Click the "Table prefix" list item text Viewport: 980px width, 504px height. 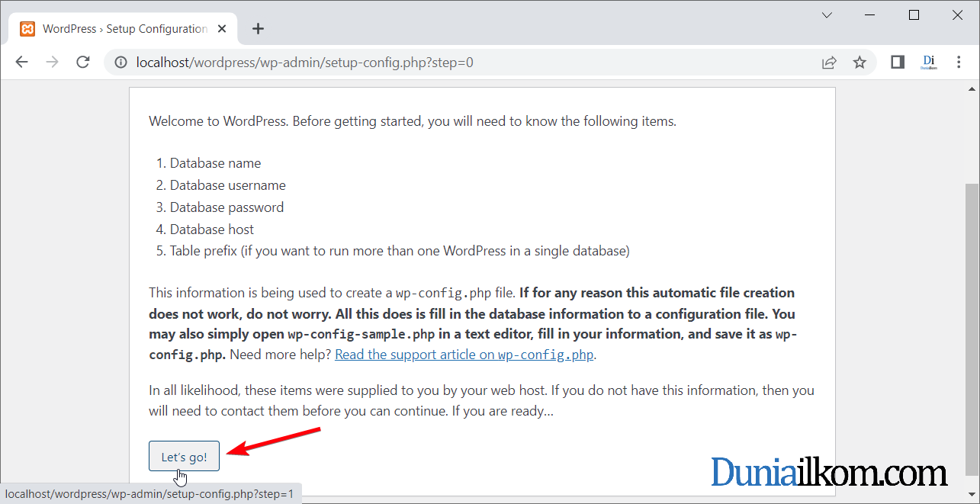[400, 251]
